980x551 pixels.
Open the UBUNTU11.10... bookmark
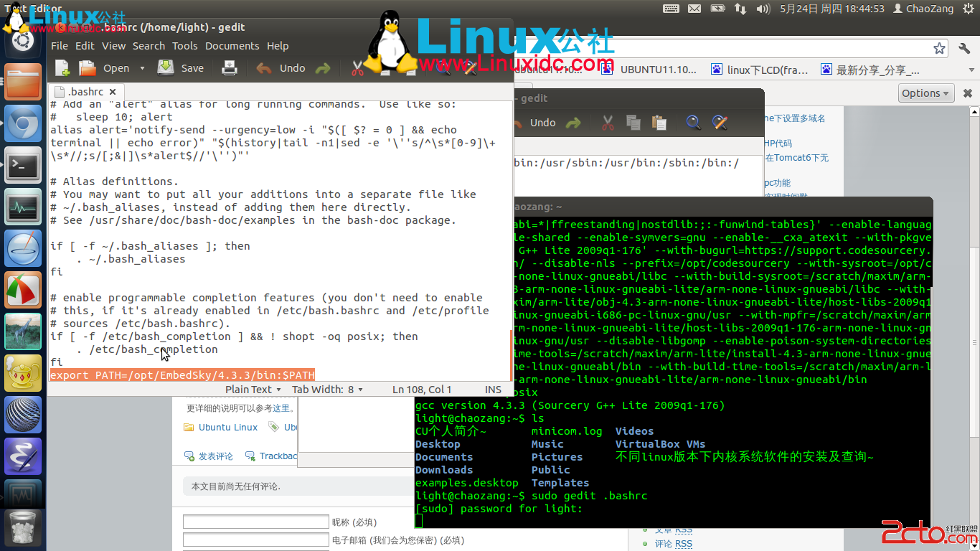[x=649, y=70]
